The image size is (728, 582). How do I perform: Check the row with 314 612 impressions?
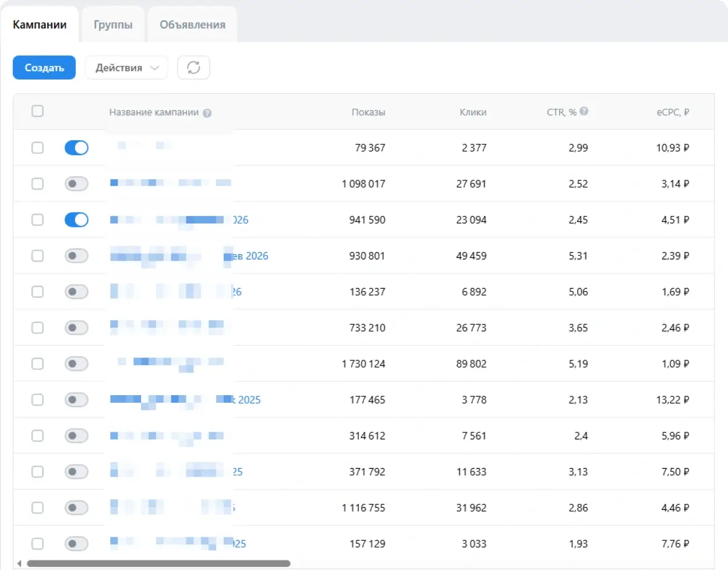tap(37, 436)
